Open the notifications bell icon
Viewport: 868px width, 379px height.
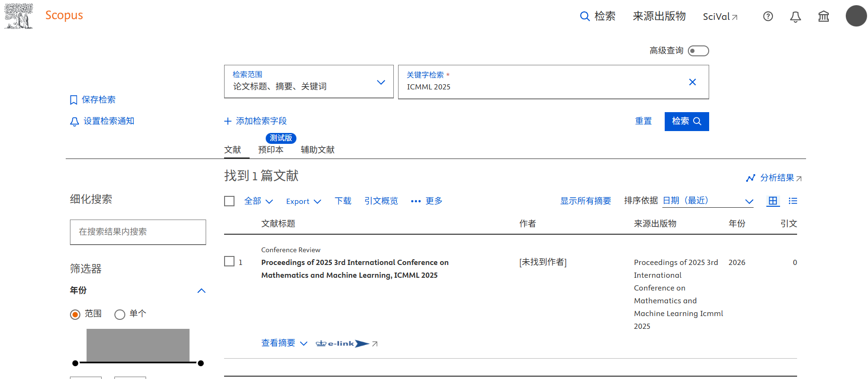pyautogui.click(x=795, y=17)
